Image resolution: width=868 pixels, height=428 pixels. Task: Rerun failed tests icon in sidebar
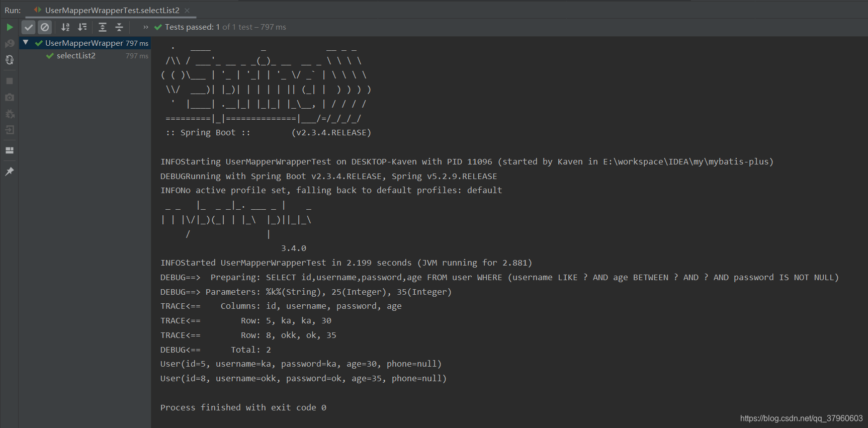point(10,44)
